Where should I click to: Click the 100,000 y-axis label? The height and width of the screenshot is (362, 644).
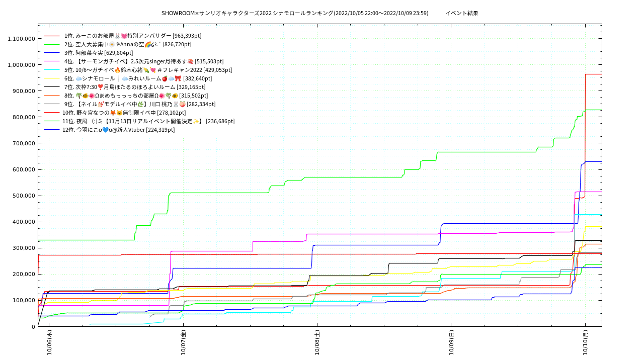point(24,300)
